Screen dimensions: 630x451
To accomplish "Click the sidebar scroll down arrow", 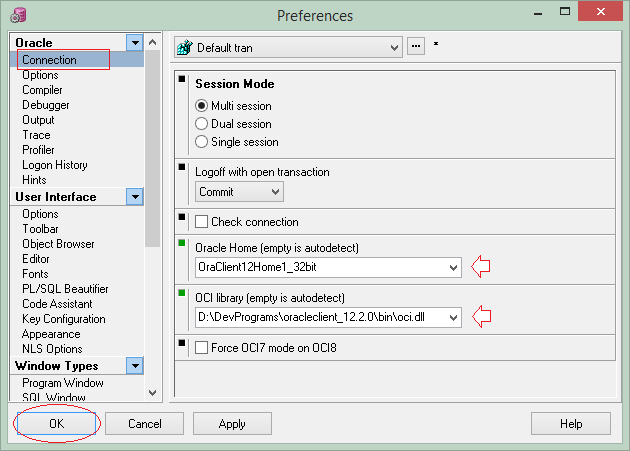I will point(152,393).
